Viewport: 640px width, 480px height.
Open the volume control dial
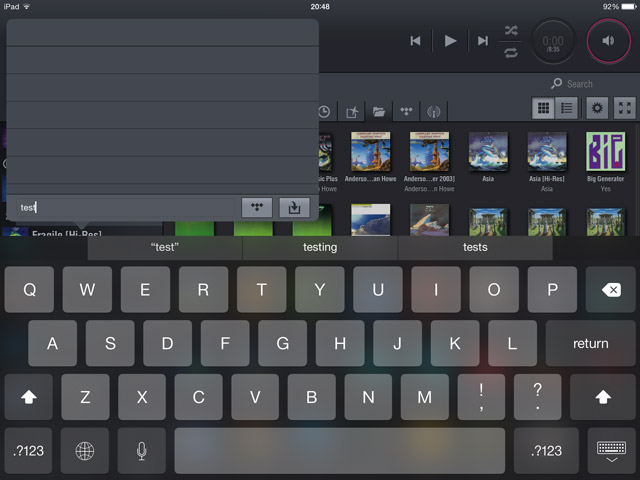coord(609,41)
